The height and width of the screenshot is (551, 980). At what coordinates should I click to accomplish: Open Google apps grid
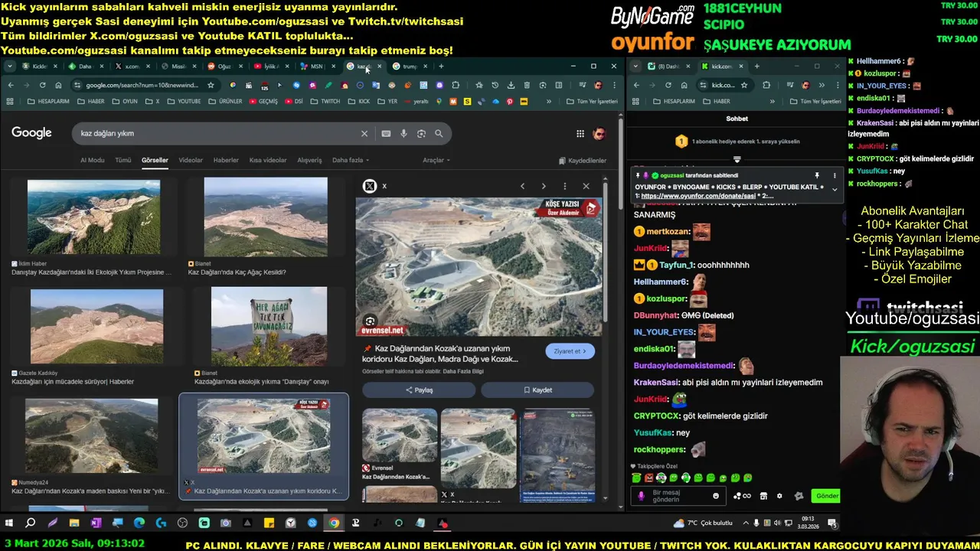[x=580, y=134]
